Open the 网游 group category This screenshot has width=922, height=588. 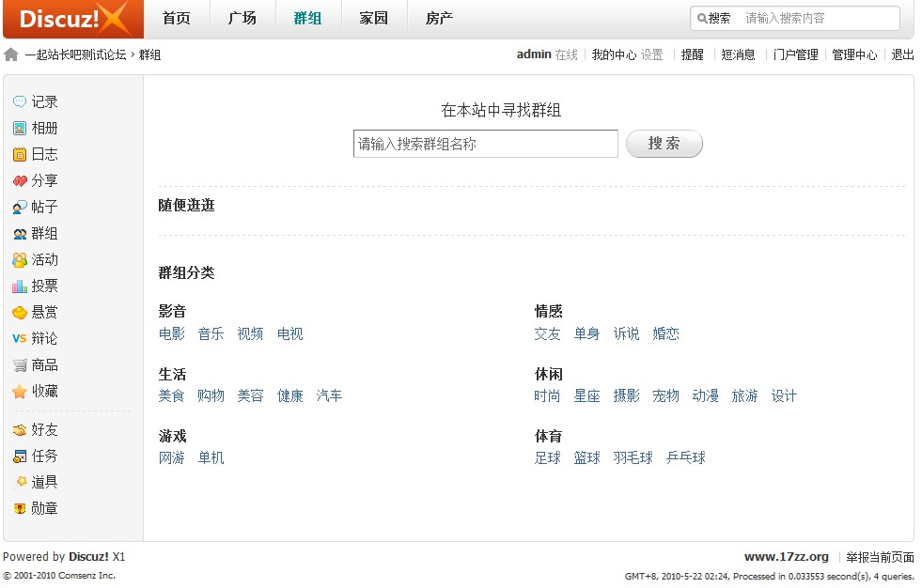pyautogui.click(x=172, y=457)
